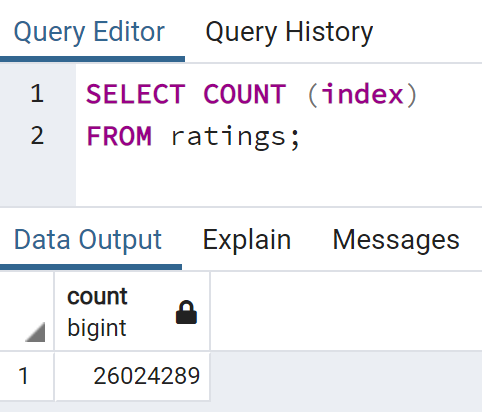The width and height of the screenshot is (482, 412).
Task: Open the Query History tab
Action: tap(289, 32)
